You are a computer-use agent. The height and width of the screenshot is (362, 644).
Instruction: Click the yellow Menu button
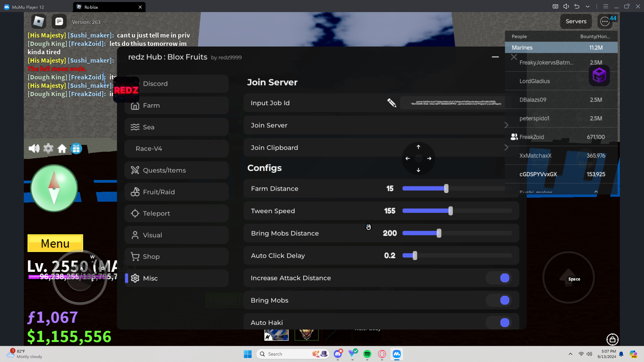click(55, 243)
